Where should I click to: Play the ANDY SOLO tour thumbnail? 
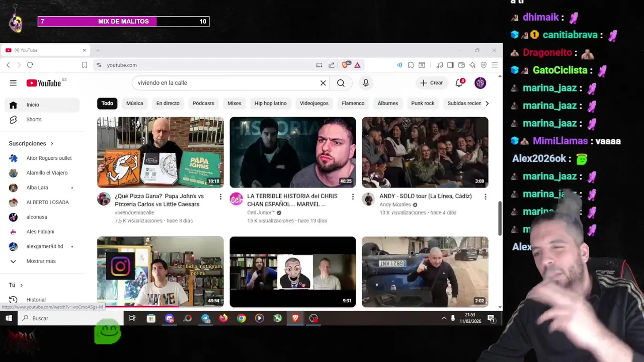425,152
